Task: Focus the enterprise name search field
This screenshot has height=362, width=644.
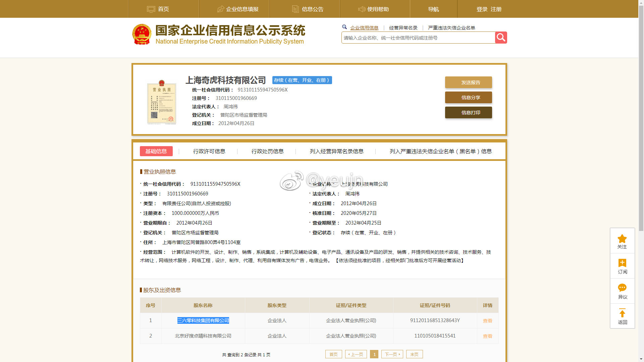Action: pyautogui.click(x=418, y=38)
